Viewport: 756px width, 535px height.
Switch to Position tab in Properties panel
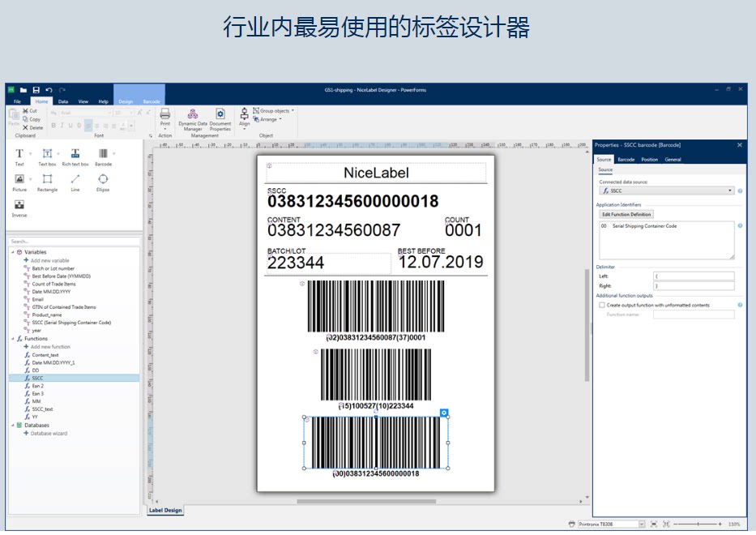pyautogui.click(x=649, y=160)
